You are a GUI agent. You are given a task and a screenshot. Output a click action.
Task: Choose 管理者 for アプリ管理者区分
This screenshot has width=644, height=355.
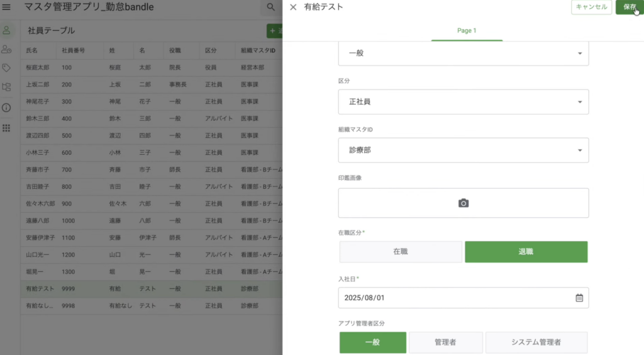(445, 342)
